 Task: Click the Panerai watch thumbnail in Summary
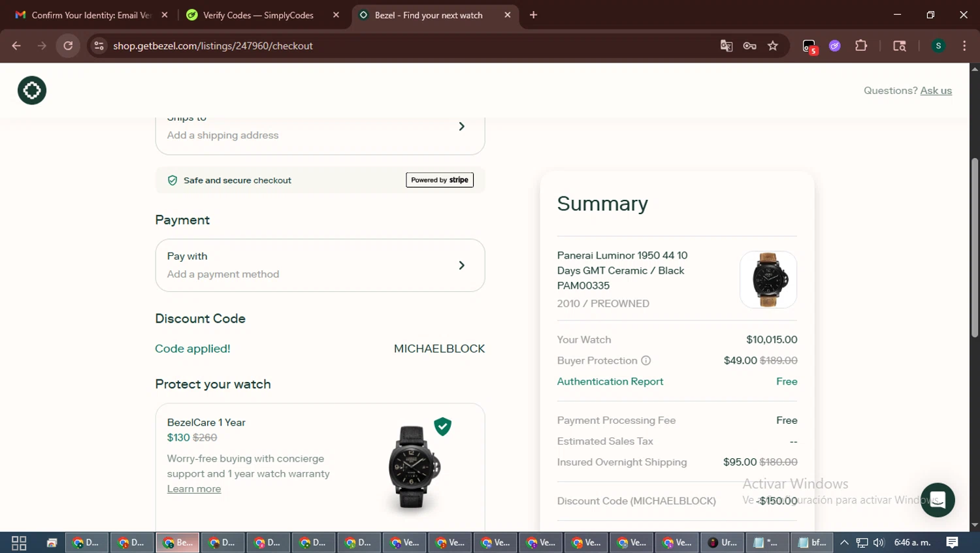pyautogui.click(x=768, y=279)
